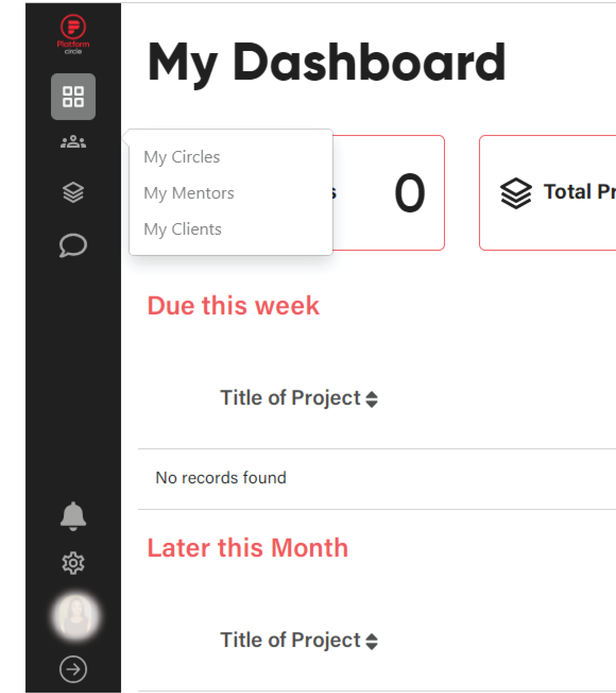This screenshot has width=616, height=693.
Task: Click the No records found row
Action: coord(377,478)
